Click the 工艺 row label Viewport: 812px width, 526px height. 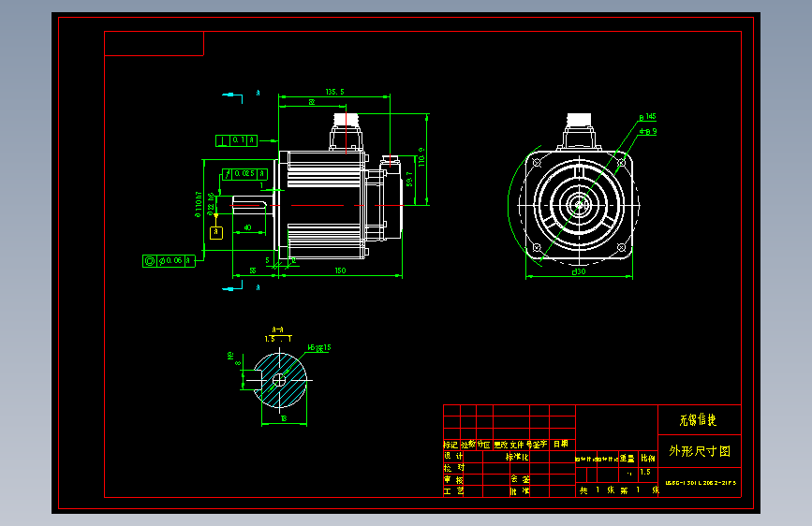(453, 490)
